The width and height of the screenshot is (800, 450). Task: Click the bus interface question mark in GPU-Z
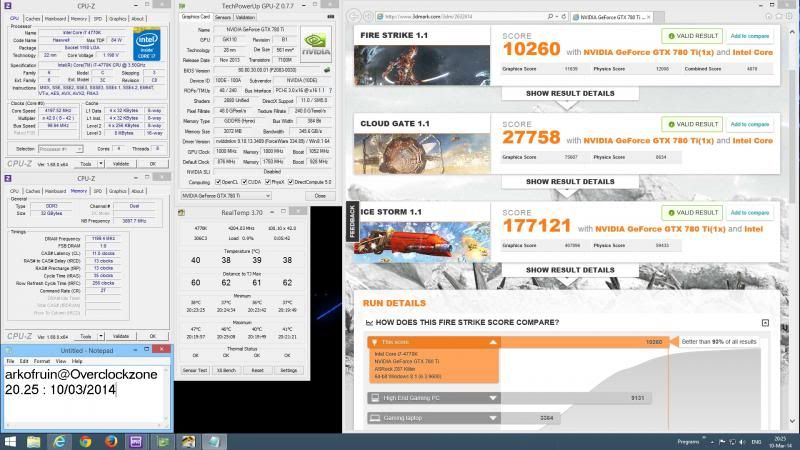(x=330, y=90)
